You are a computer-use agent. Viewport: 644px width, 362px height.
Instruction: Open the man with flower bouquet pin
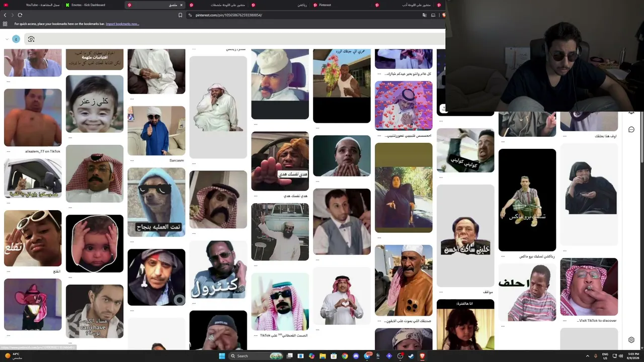tap(342, 85)
